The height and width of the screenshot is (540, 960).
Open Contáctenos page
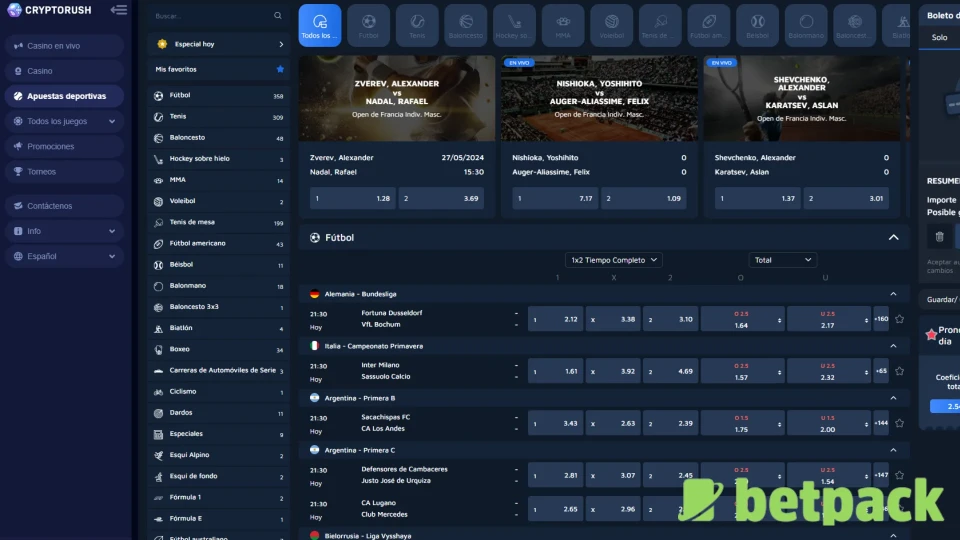64,206
